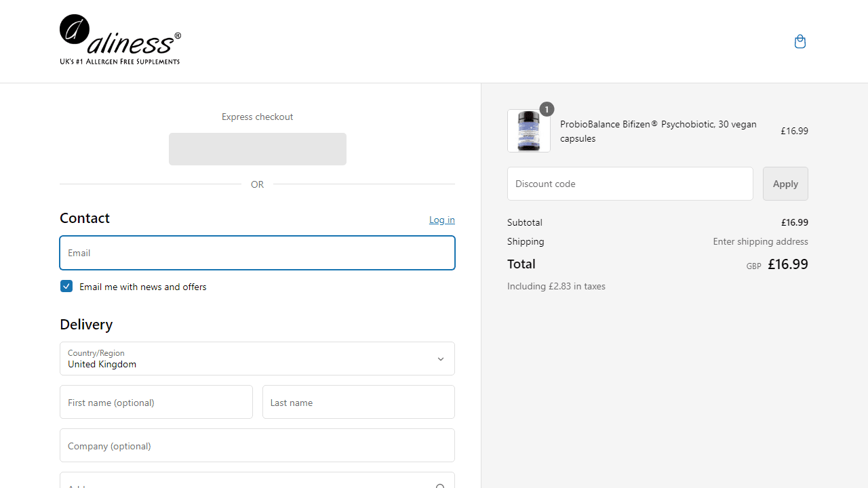
Task: Click the item quantity badge showing 1
Action: click(547, 109)
